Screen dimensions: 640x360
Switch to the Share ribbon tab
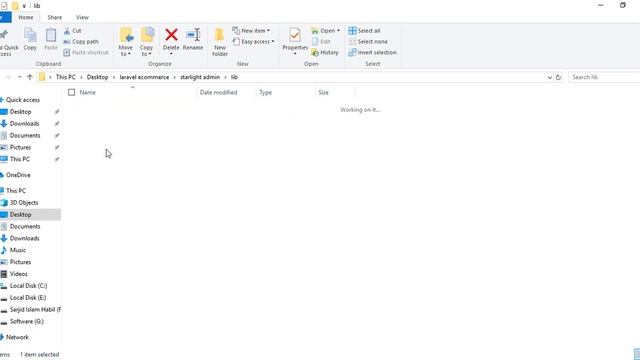(55, 18)
